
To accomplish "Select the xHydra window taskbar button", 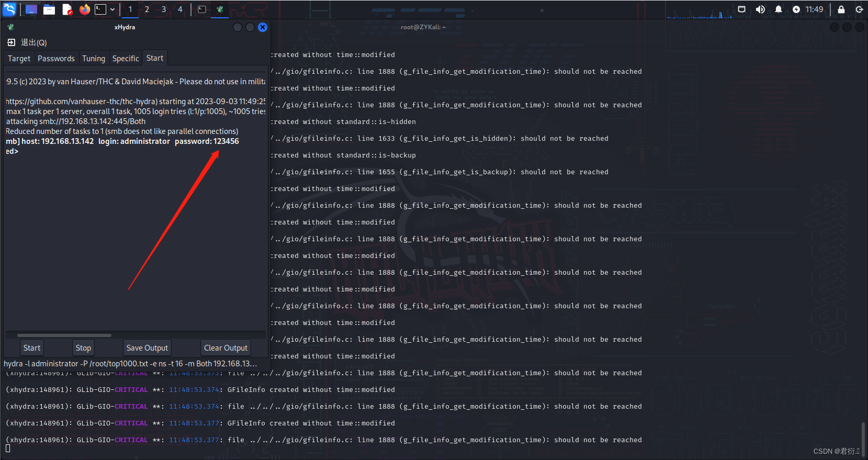I will 220,9.
